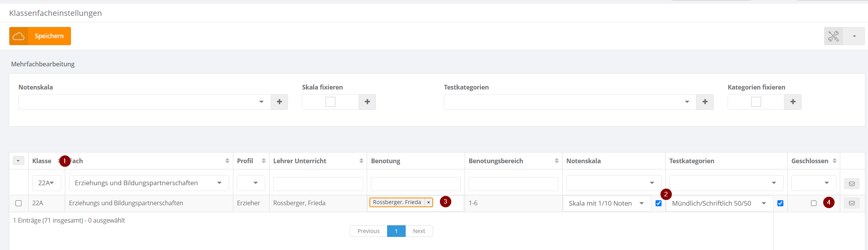
Task: Select page 1 in pagination
Action: (396, 231)
